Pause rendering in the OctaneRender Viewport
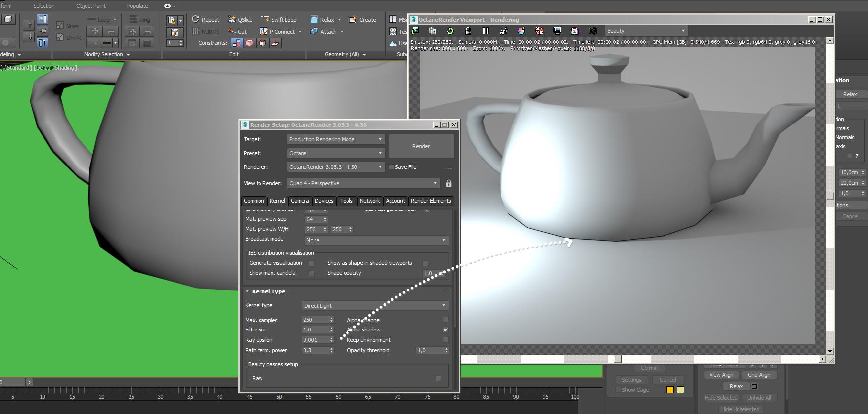868x414 pixels. 485,31
